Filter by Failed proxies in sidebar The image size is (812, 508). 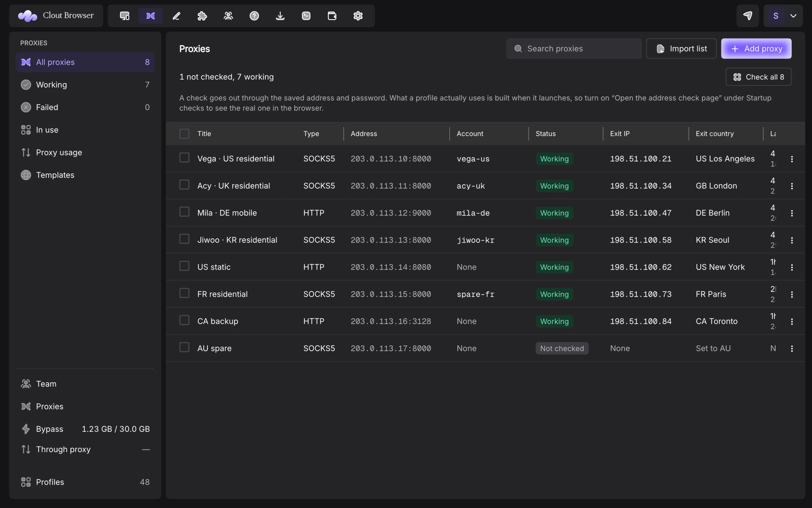tap(85, 107)
